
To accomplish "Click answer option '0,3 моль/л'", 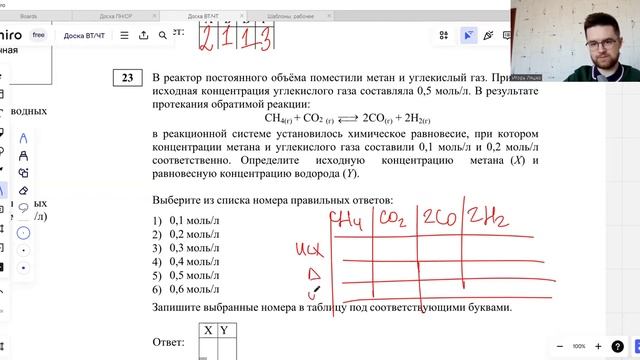I will point(194,248).
